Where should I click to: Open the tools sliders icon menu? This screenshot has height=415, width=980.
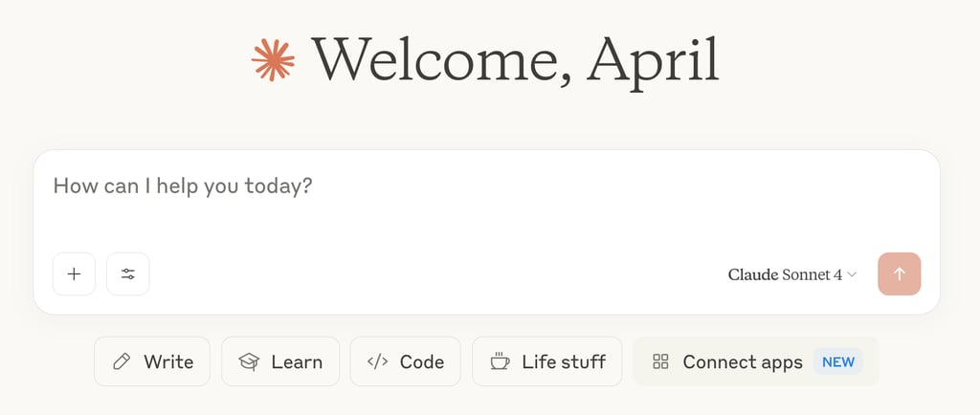coord(128,274)
